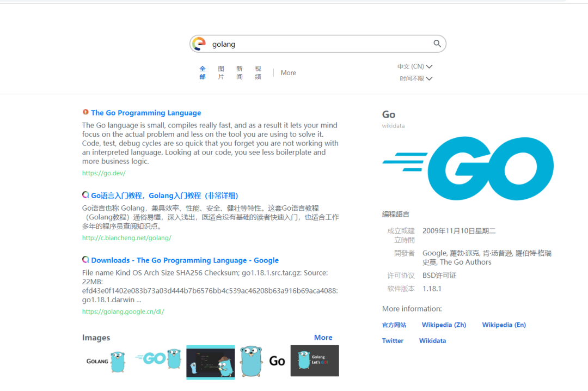This screenshot has height=391, width=588.
Task: Open the 中文 (CN) language dropdown
Action: [415, 66]
